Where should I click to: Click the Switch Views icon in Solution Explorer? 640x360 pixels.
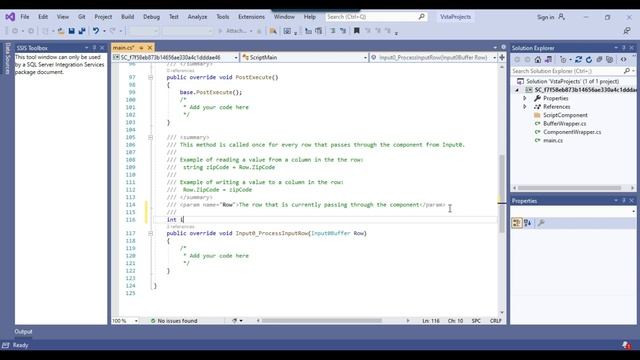click(548, 60)
